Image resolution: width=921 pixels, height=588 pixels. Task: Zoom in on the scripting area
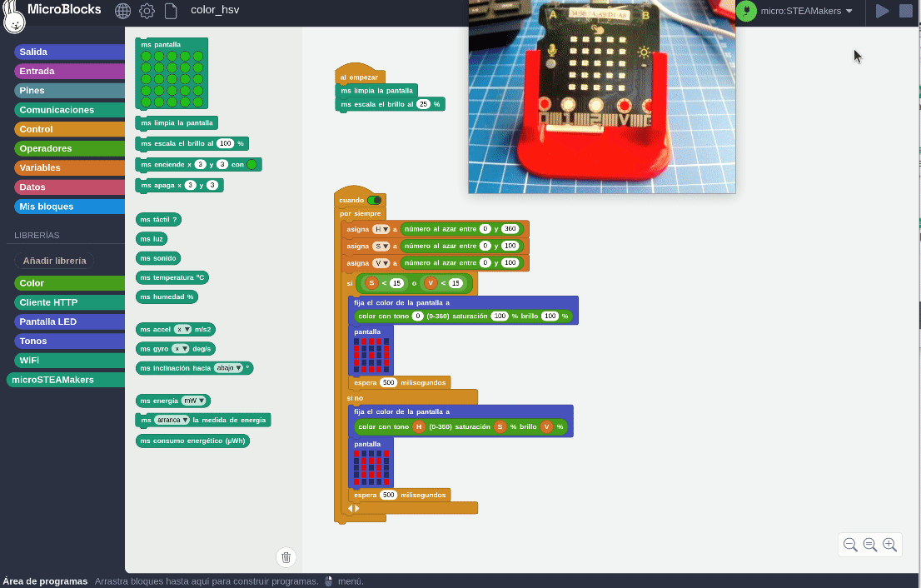pyautogui.click(x=890, y=545)
